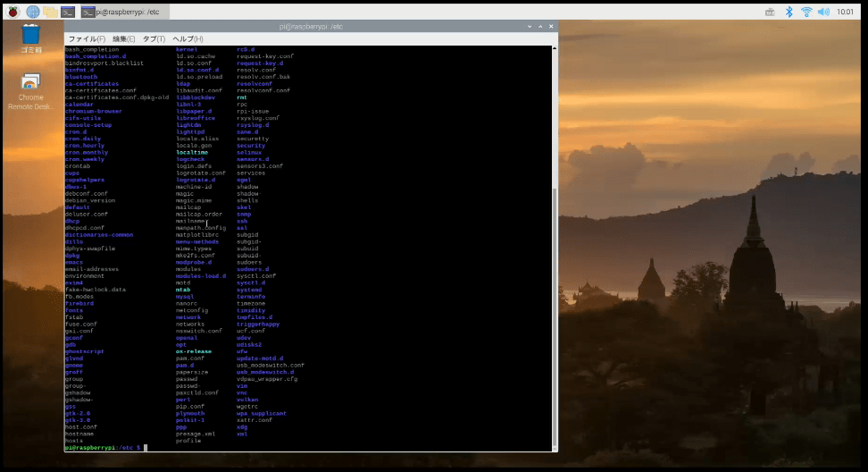Click 'matplotlibrc' file name
The height and width of the screenshot is (472, 868).
[197, 235]
